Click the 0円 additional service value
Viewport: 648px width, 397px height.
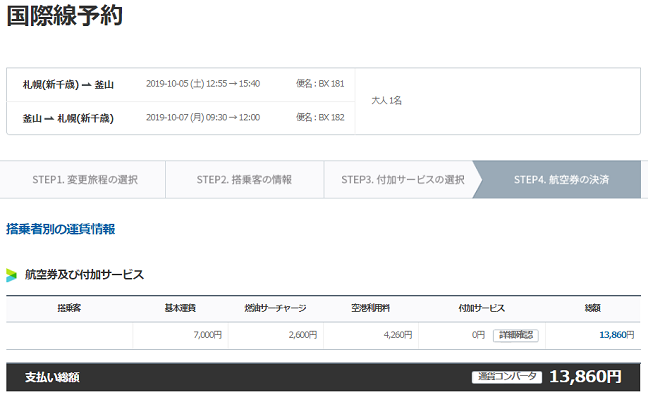tap(478, 335)
